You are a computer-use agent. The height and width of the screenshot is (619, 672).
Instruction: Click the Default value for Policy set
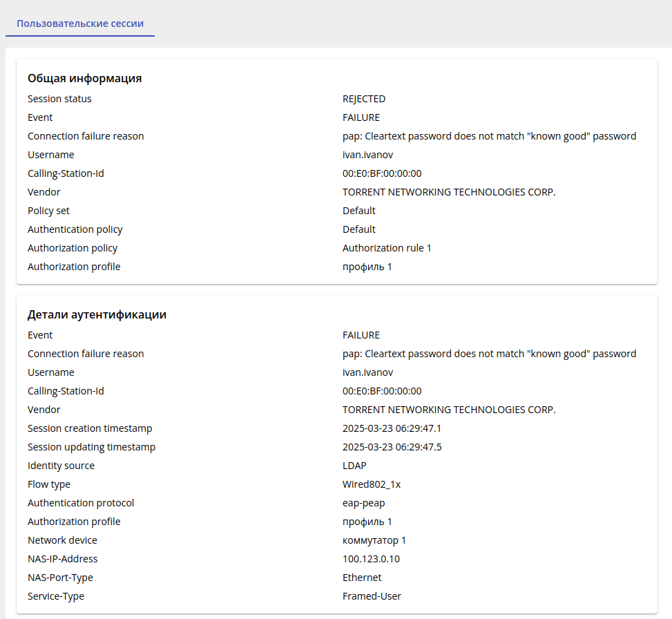pos(359,211)
